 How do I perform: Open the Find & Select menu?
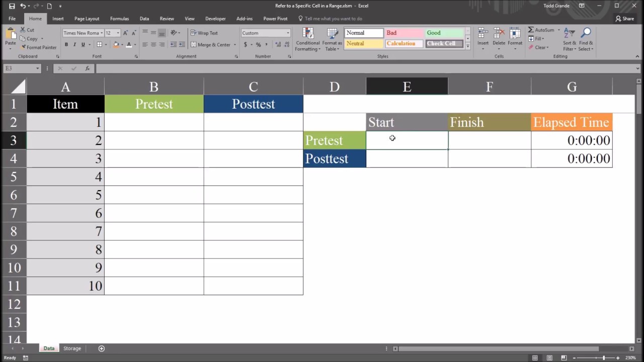coord(586,39)
